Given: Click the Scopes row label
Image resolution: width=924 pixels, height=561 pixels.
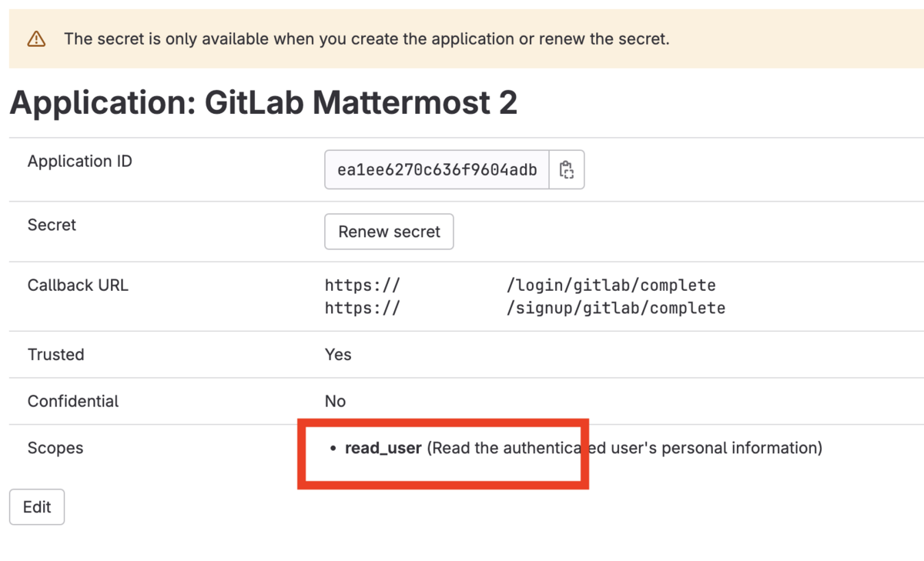Looking at the screenshot, I should 55,448.
